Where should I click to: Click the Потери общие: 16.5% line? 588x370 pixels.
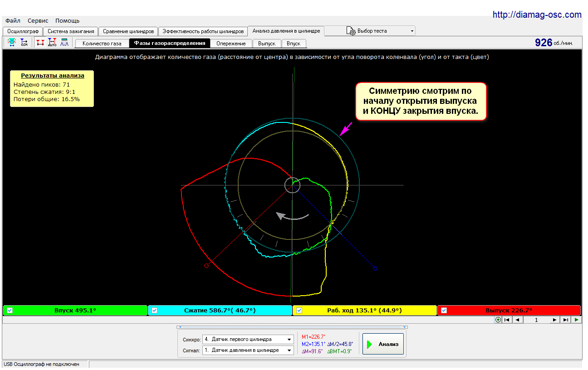click(x=46, y=99)
